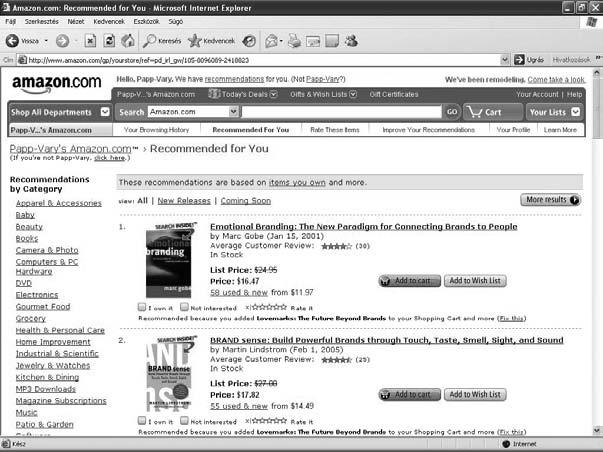Image resolution: width=603 pixels, height=452 pixels.
Task: Open the Fájl menu
Action: point(10,22)
